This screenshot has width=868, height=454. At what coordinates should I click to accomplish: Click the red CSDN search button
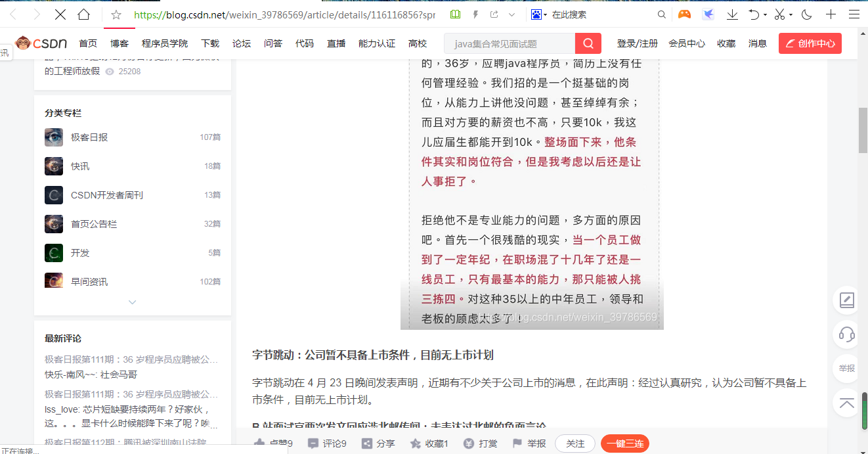click(588, 44)
